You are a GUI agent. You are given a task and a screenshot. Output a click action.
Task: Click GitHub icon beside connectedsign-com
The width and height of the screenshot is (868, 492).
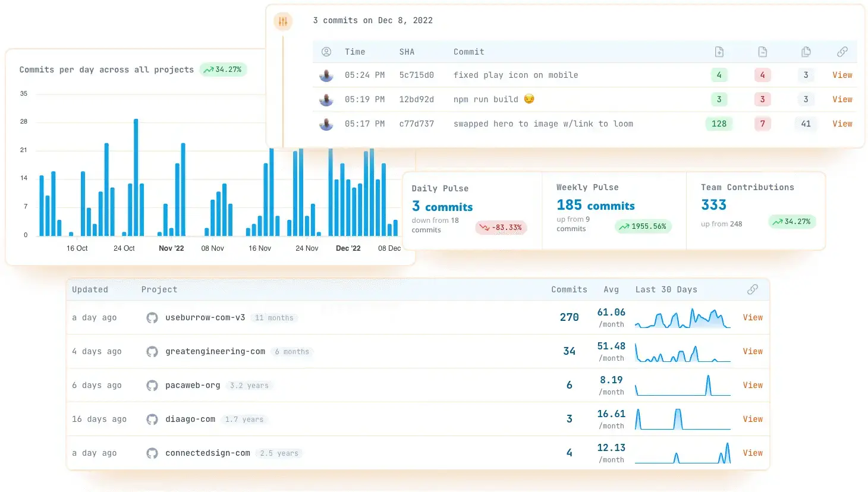(152, 453)
